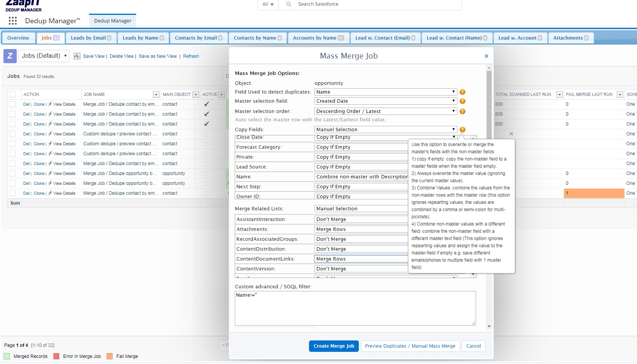Click the Refresh link above the jobs list
Screen dimensions: 637x364
(191, 56)
